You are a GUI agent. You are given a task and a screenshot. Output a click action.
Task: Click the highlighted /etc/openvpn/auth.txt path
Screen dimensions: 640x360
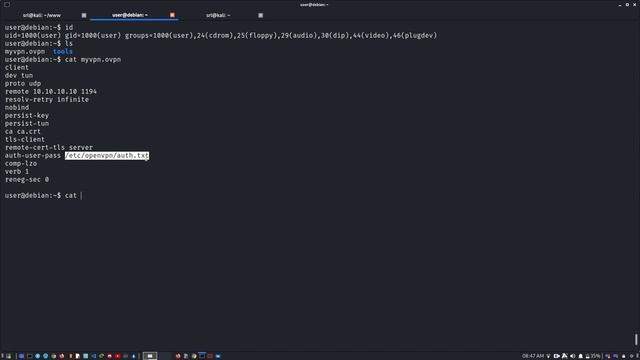click(107, 156)
